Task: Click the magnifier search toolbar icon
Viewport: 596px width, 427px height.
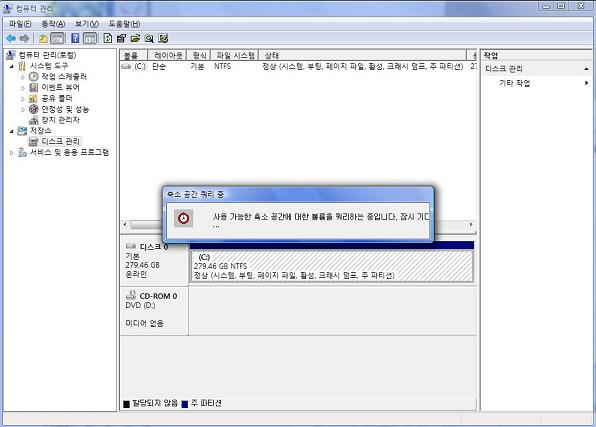Action: coord(149,38)
